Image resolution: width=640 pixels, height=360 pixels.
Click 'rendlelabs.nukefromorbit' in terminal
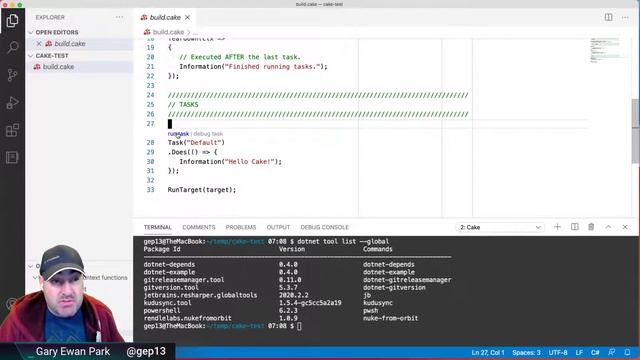coord(187,318)
